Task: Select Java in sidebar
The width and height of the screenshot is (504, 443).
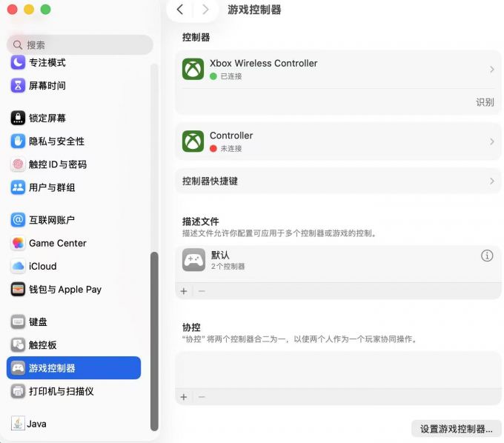Action: coord(73,424)
